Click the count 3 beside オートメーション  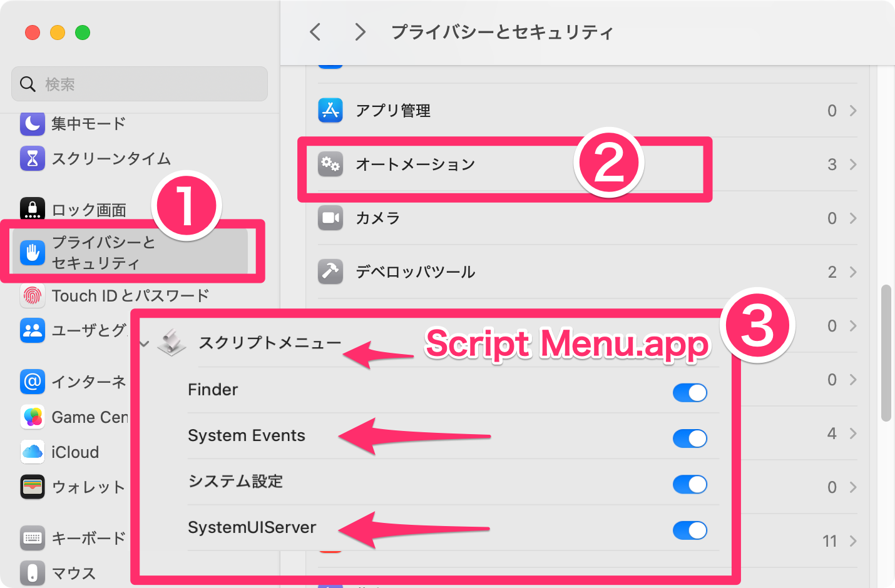pos(832,164)
